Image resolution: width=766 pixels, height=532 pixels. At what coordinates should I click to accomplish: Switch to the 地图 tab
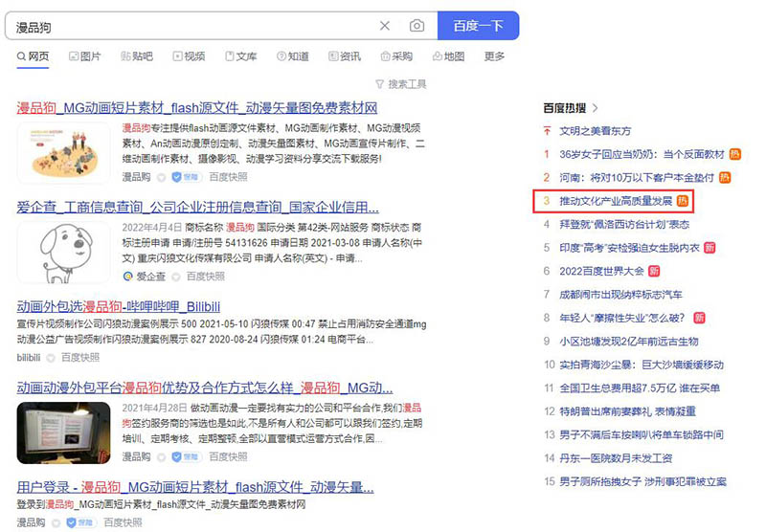(x=448, y=56)
